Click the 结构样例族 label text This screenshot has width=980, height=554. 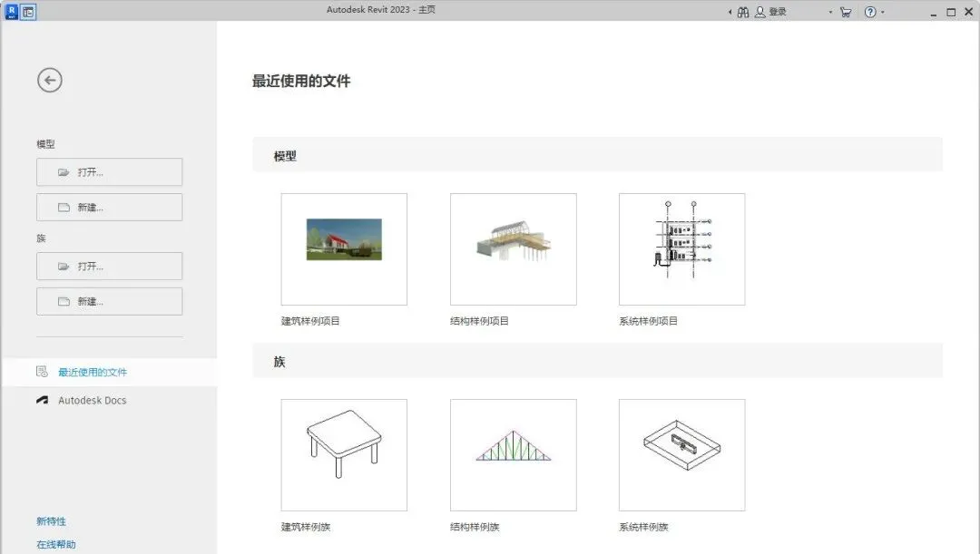[x=475, y=527]
